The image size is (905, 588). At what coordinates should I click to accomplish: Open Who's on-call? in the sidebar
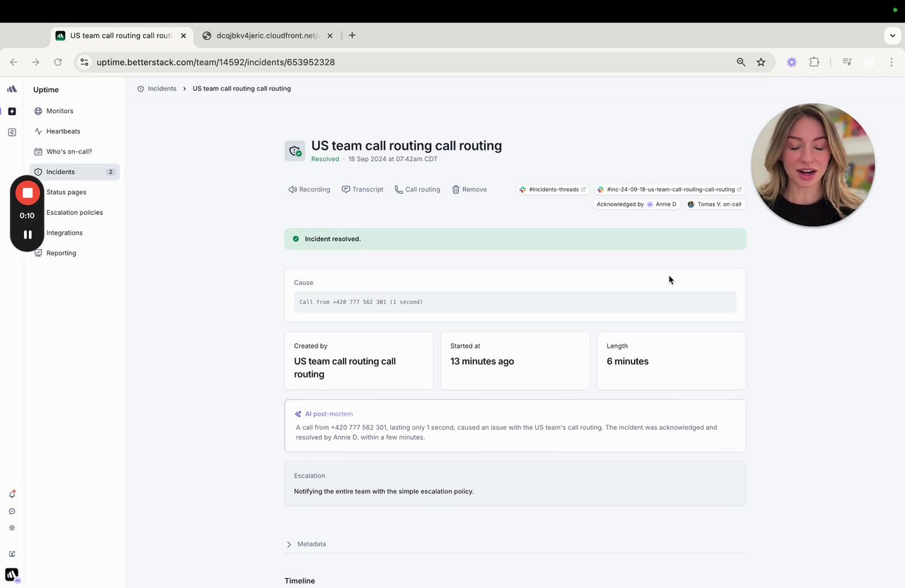[x=69, y=151]
